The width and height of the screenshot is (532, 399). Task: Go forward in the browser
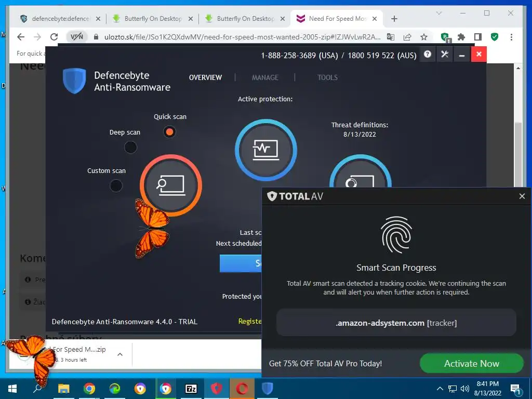pos(37,37)
